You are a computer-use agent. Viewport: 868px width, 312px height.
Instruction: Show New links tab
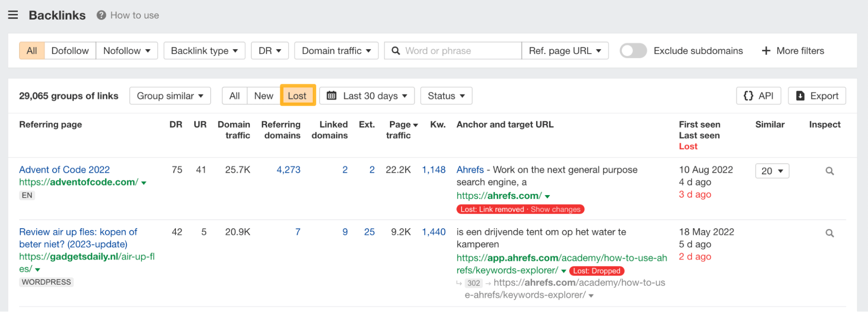(x=264, y=96)
